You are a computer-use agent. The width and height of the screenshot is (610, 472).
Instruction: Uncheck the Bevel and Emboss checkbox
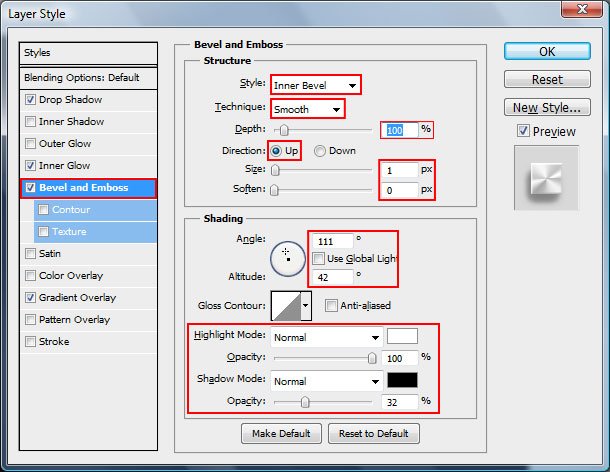tap(30, 188)
